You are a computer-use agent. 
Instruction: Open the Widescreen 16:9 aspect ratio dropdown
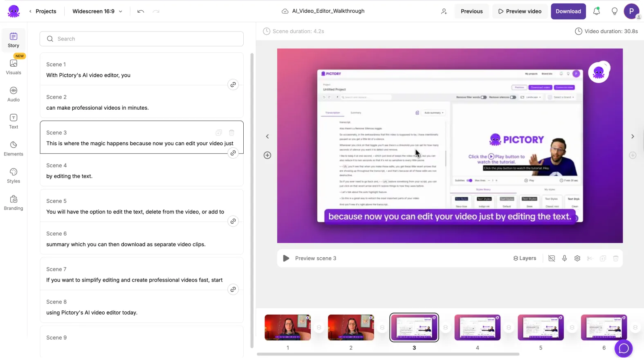97,11
